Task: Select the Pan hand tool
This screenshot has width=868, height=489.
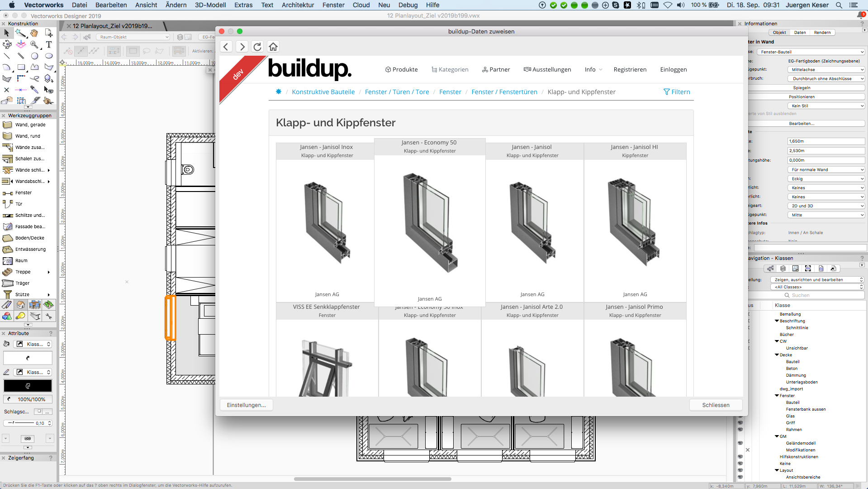Action: (x=34, y=33)
